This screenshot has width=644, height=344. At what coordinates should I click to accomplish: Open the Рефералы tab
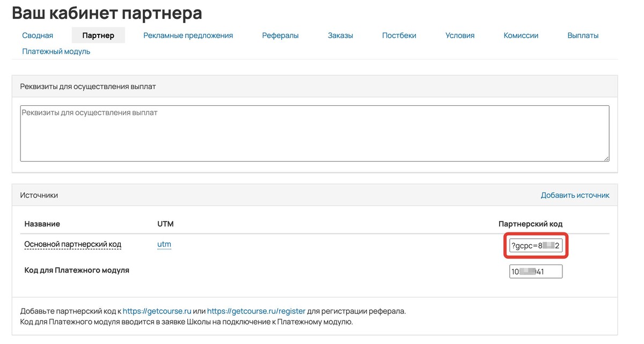pos(280,35)
